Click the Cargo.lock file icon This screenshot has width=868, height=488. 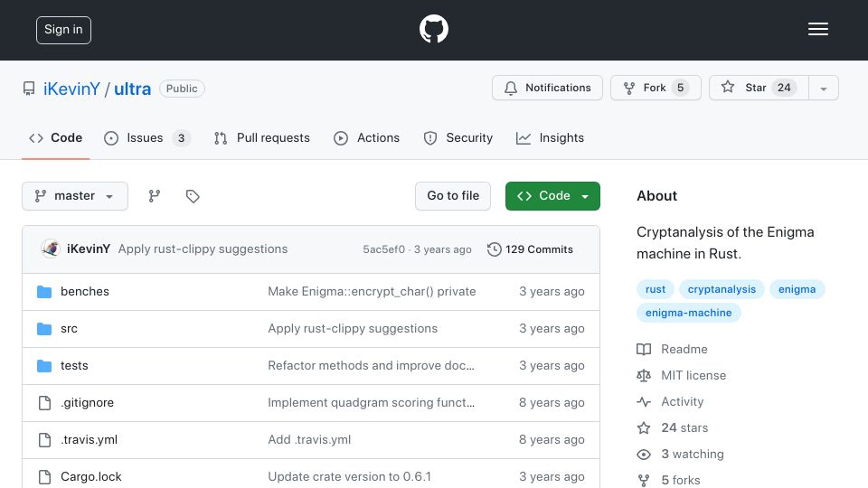click(x=45, y=477)
